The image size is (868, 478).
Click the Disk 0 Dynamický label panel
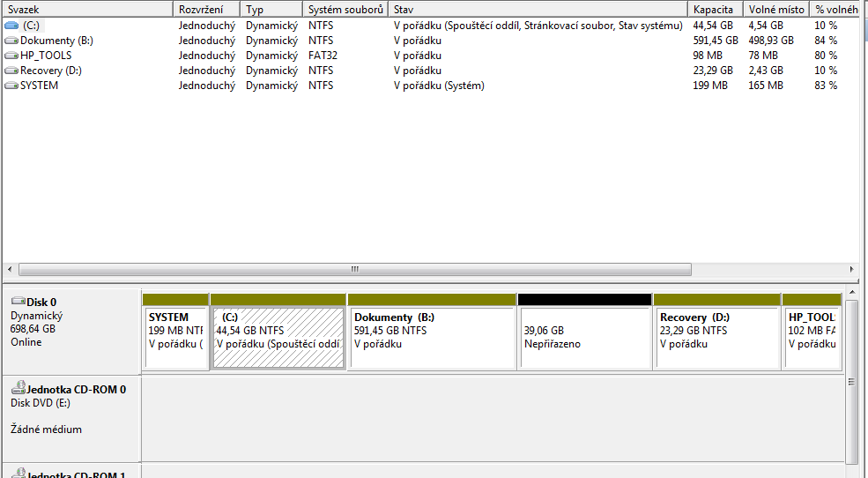[x=72, y=332]
